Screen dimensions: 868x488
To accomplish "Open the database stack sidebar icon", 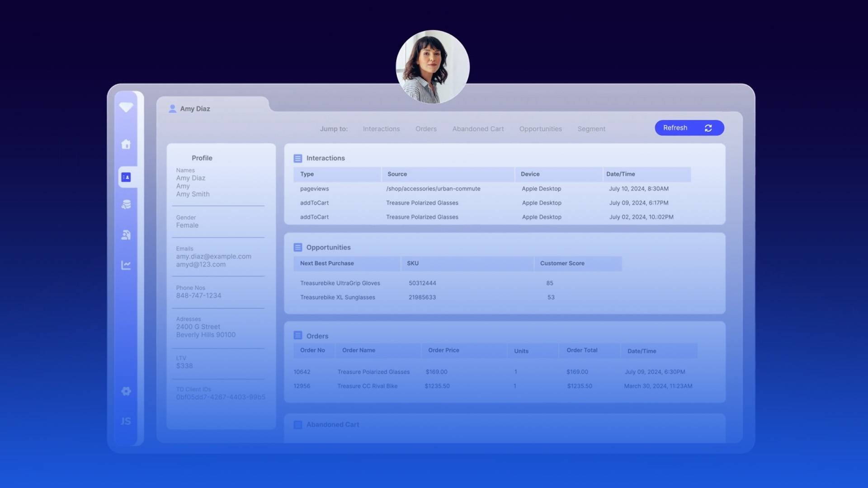I will [126, 205].
